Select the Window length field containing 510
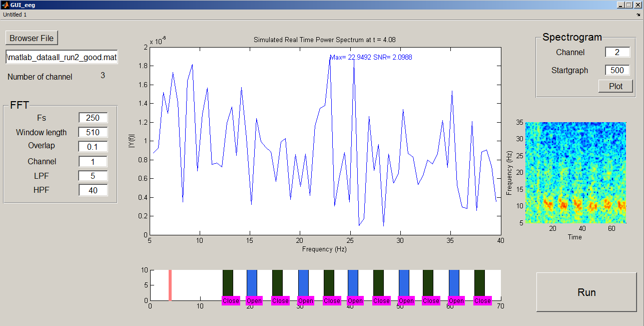This screenshot has height=326, width=644. pos(93,132)
